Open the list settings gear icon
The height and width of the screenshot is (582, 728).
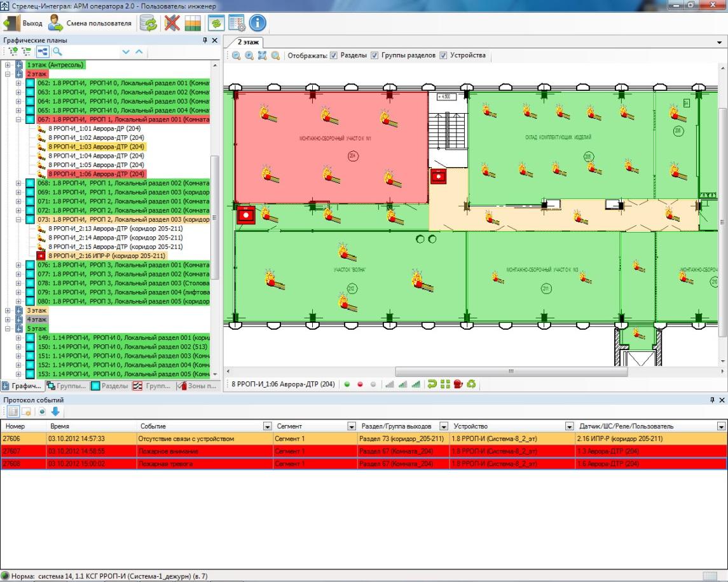pos(237,23)
